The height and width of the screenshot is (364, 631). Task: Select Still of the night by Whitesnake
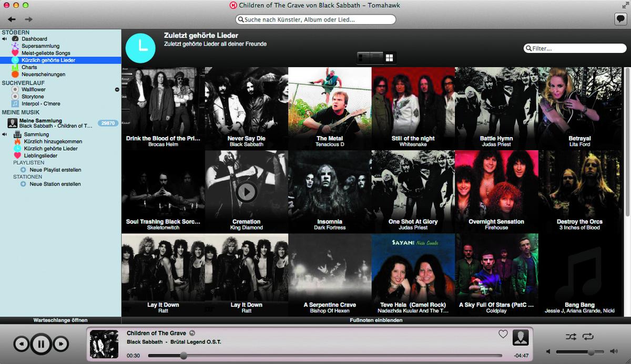[413, 108]
